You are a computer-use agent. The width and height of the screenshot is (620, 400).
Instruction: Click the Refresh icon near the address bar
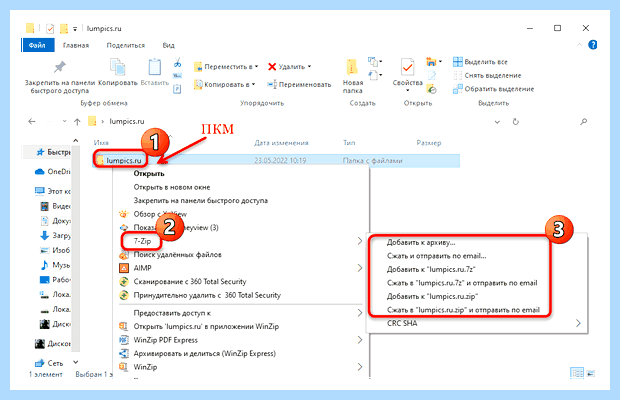point(516,122)
